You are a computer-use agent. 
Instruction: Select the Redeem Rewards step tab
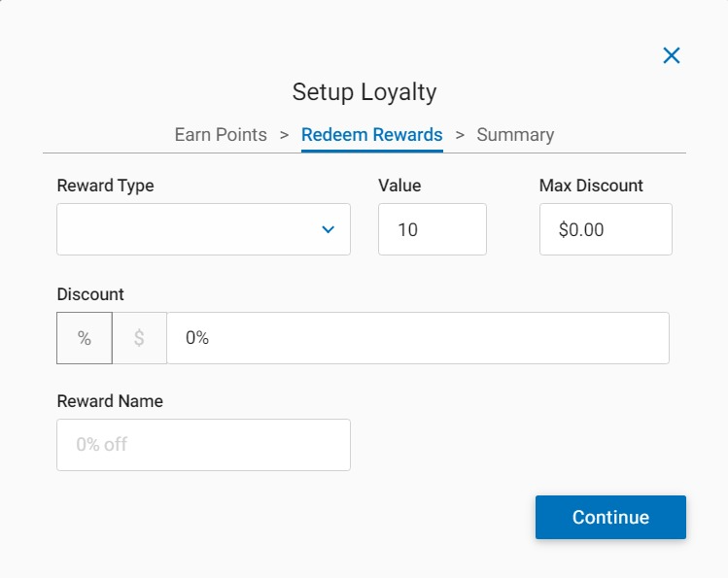click(x=371, y=135)
